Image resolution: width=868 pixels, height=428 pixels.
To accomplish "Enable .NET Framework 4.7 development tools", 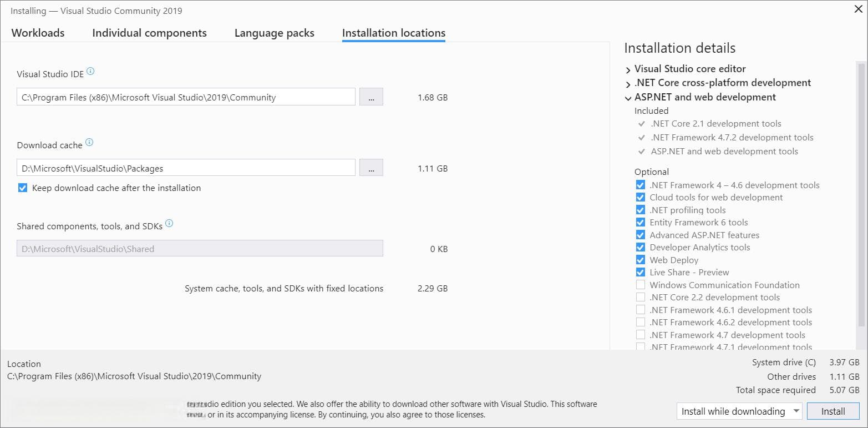I will (641, 335).
